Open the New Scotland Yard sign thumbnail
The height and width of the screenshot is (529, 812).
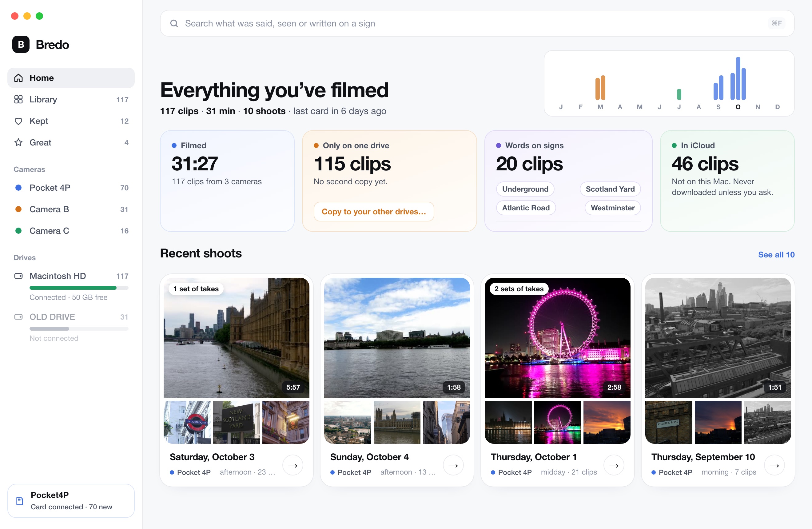237,422
